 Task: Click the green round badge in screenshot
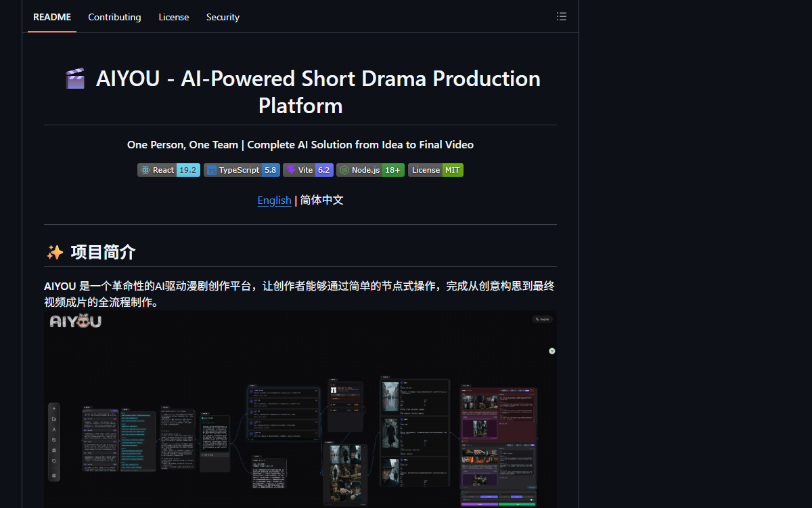click(x=552, y=351)
